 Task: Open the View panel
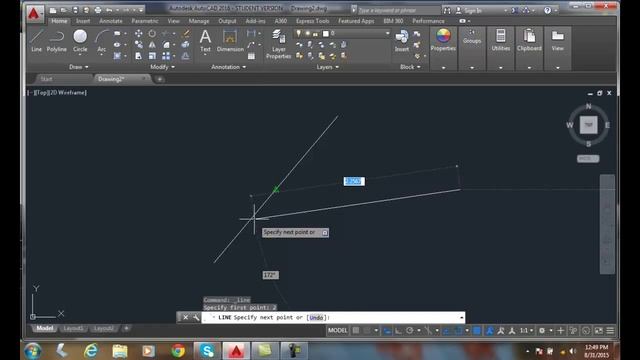(x=558, y=40)
